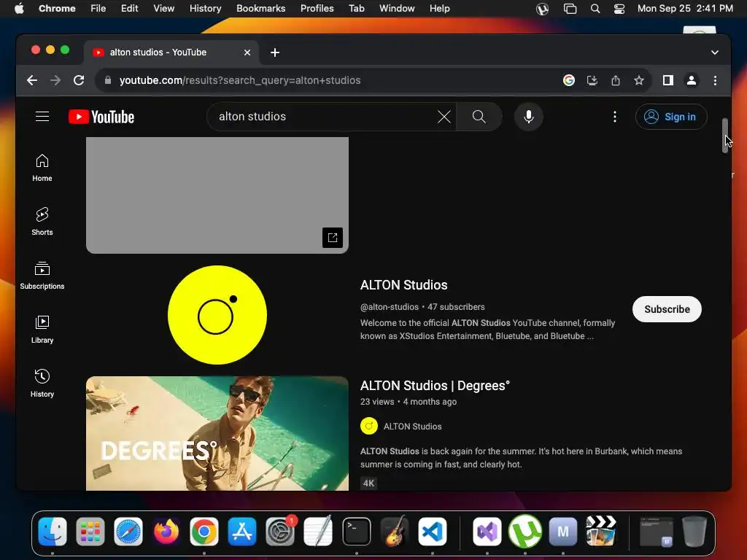Click the YouTube logo
Viewport: 747px width, 560px height.
pyautogui.click(x=101, y=117)
